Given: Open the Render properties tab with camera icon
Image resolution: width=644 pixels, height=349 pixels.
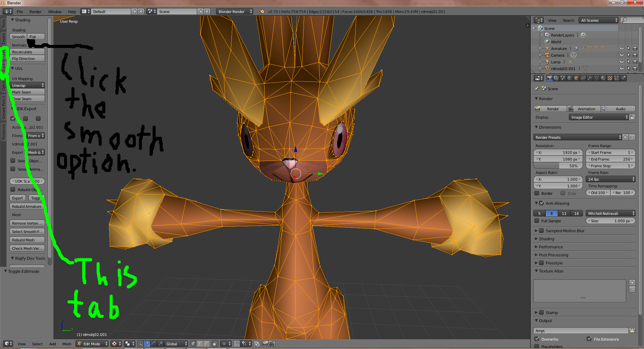Looking at the screenshot, I should tap(549, 78).
